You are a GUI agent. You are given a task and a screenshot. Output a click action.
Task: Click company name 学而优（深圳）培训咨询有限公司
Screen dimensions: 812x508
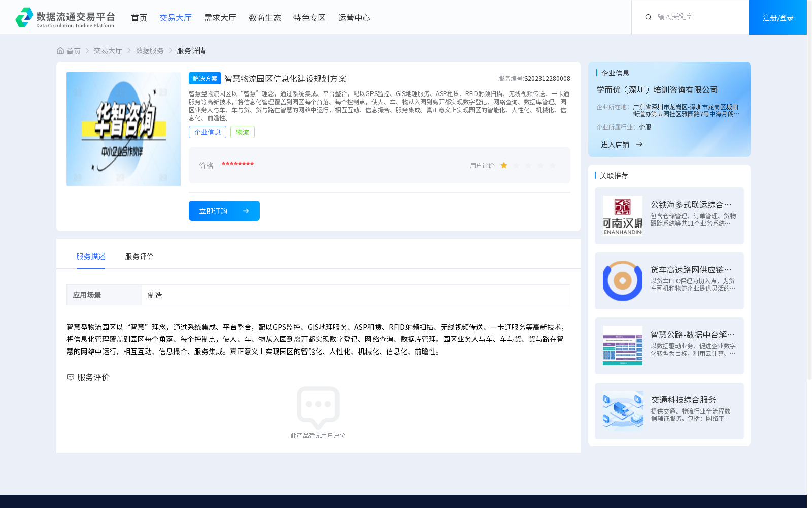tap(657, 90)
